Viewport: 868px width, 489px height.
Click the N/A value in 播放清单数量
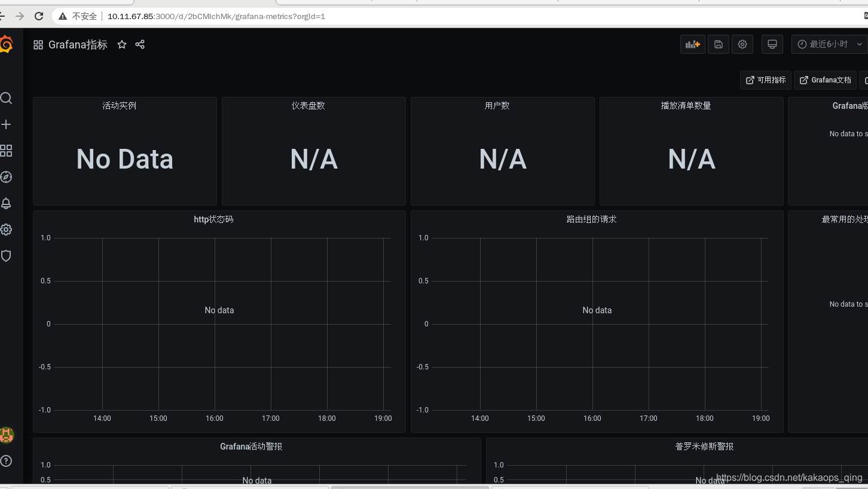coord(692,159)
